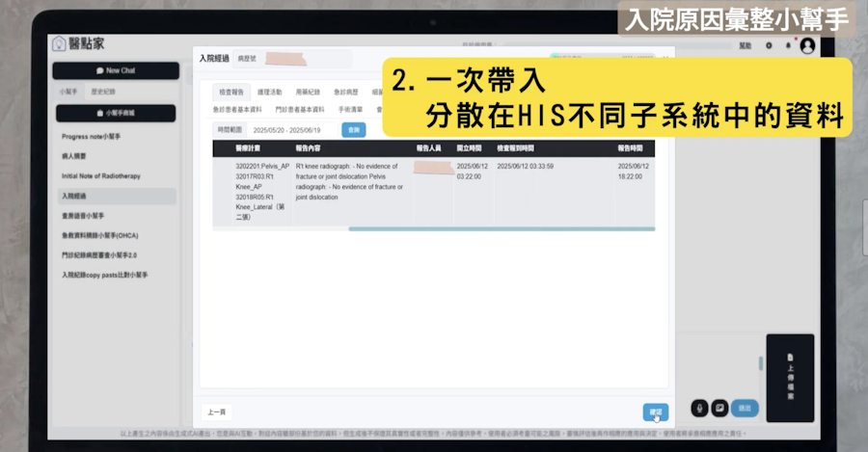The image size is (868, 452).
Task: Start a New Chat
Action: point(116,70)
